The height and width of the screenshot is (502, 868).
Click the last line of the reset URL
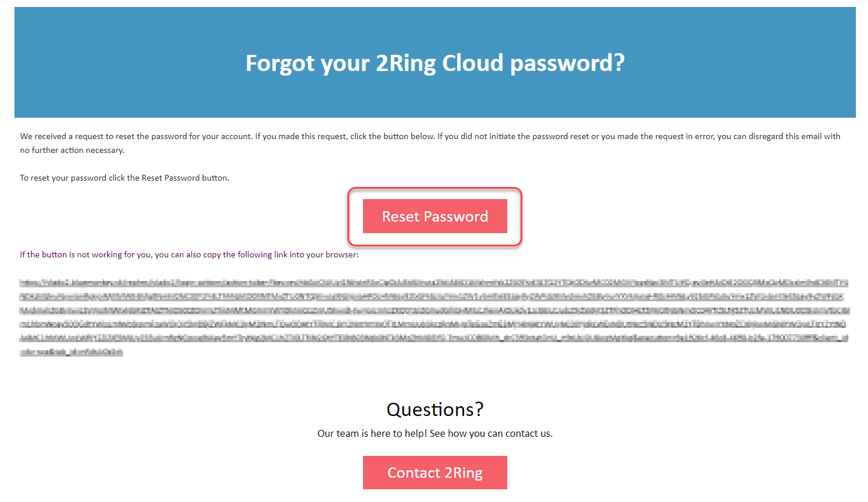pos(71,353)
